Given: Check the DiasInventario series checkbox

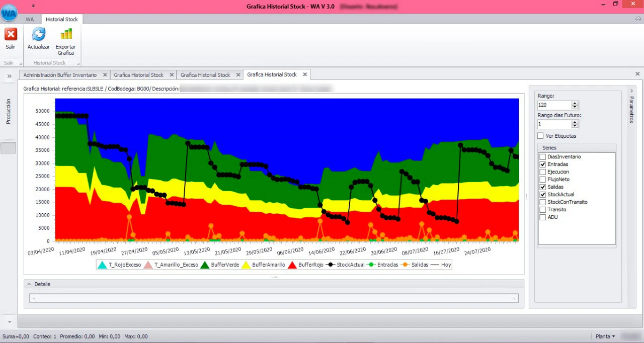Looking at the screenshot, I should click(542, 157).
